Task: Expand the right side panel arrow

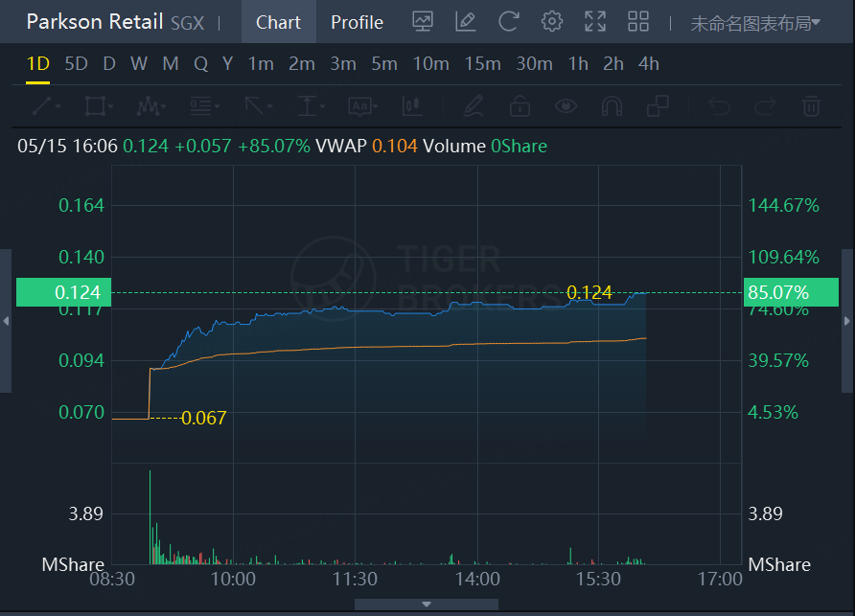Action: pyautogui.click(x=847, y=321)
